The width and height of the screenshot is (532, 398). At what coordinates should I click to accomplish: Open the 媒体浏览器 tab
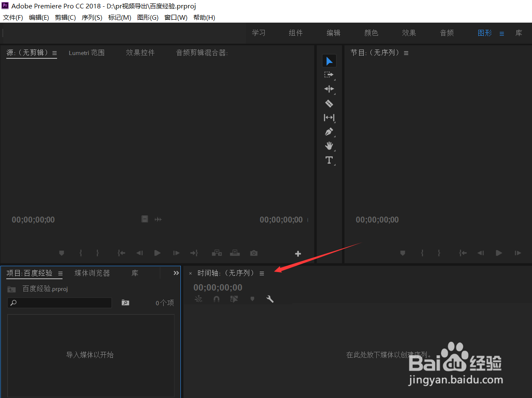[92, 273]
